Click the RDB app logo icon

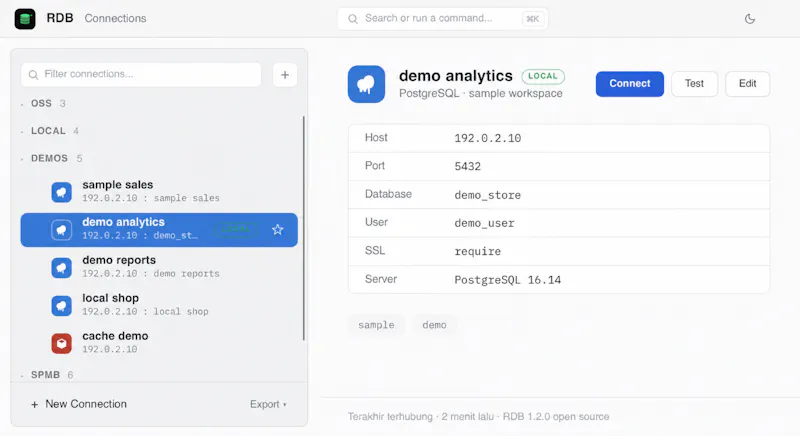click(25, 19)
